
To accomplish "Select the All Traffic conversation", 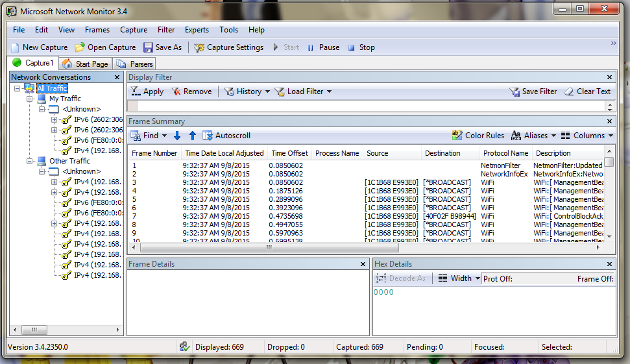I will (52, 88).
